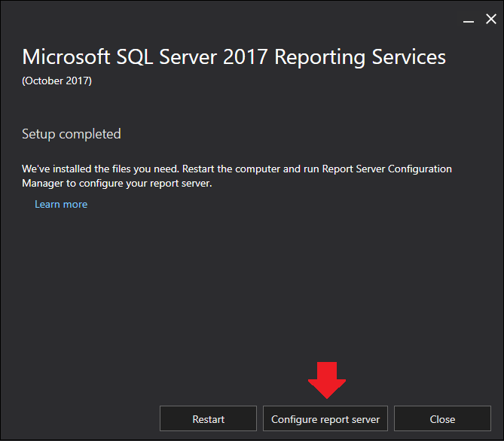Select the Setup completed heading
The height and width of the screenshot is (441, 504).
(x=72, y=134)
